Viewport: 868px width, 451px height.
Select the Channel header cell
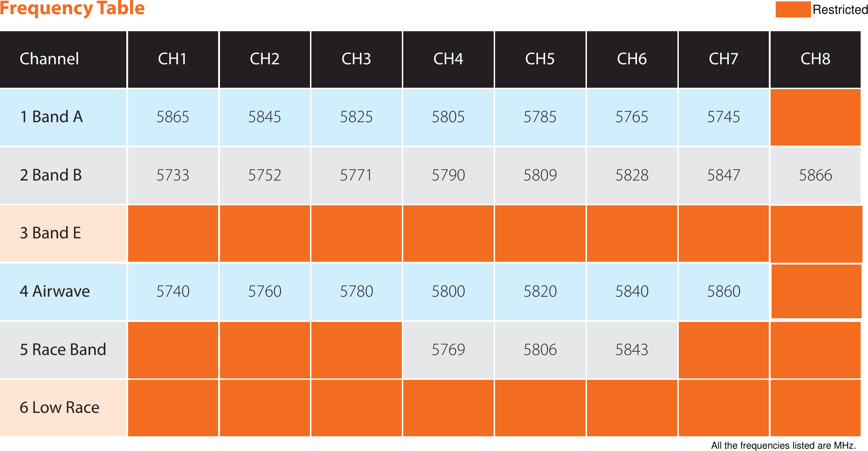point(50,59)
